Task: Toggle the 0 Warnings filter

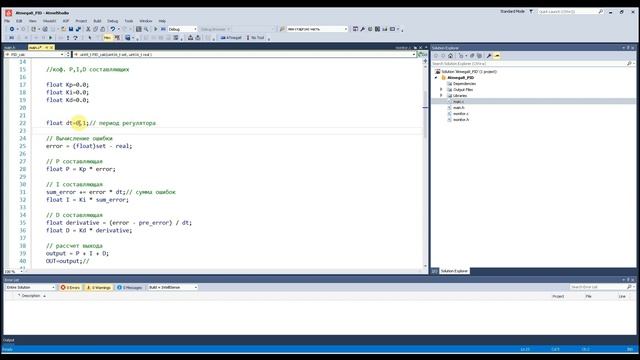Action: [x=98, y=287]
